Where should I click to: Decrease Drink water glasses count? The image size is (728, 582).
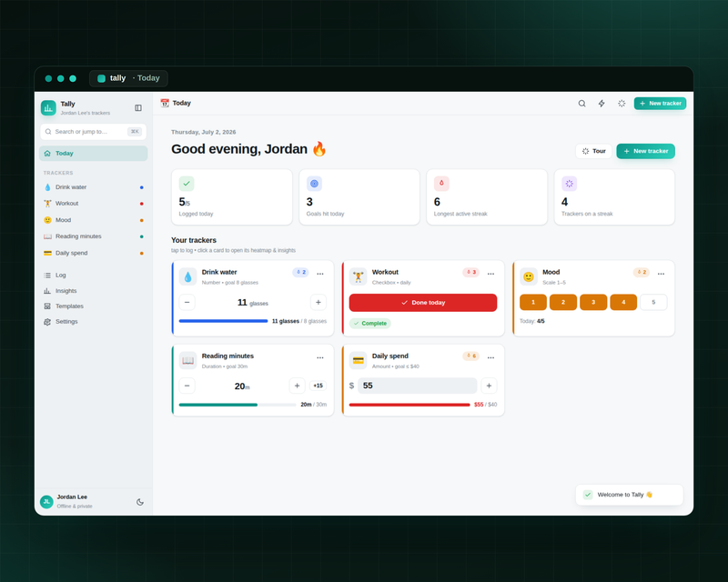coord(187,302)
